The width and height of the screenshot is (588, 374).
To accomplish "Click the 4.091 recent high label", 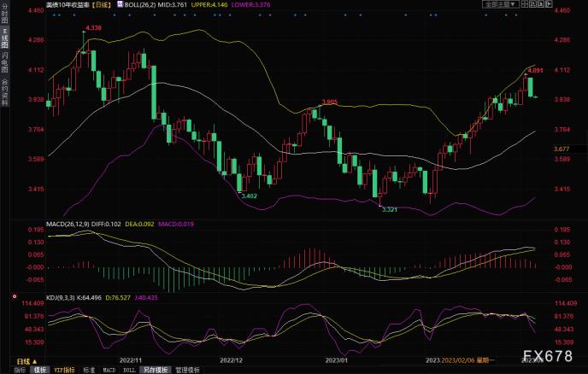I will [x=535, y=71].
